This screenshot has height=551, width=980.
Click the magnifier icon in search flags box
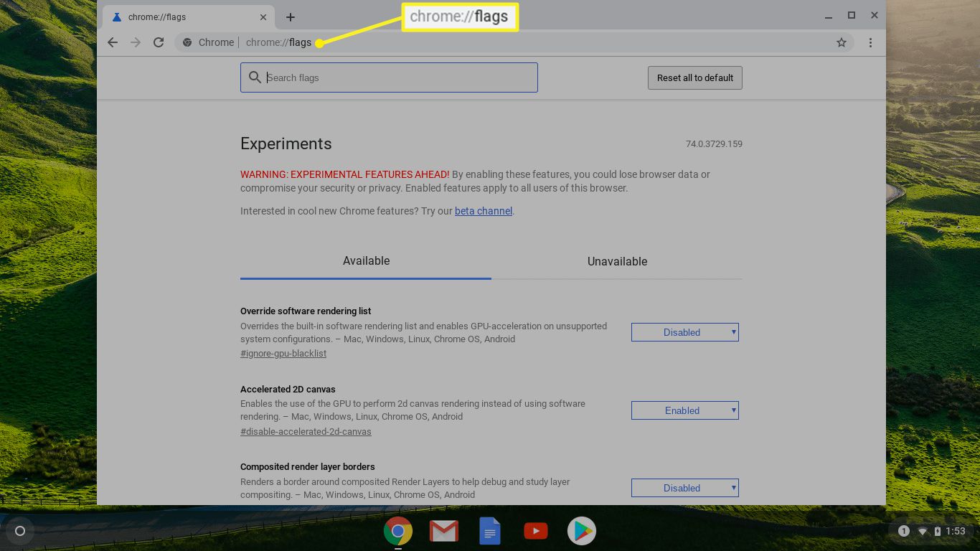255,77
